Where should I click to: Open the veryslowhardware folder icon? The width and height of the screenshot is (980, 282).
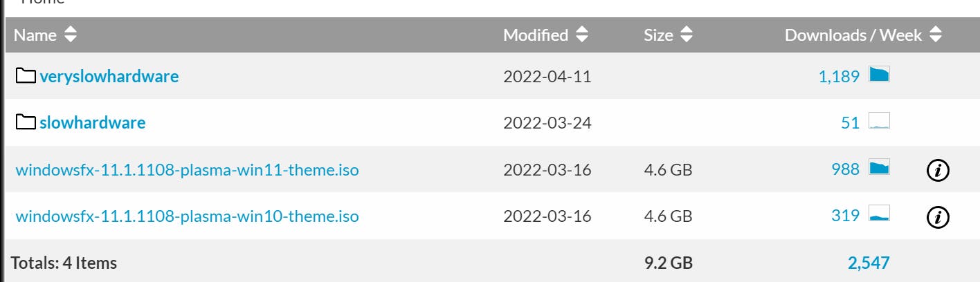26,76
